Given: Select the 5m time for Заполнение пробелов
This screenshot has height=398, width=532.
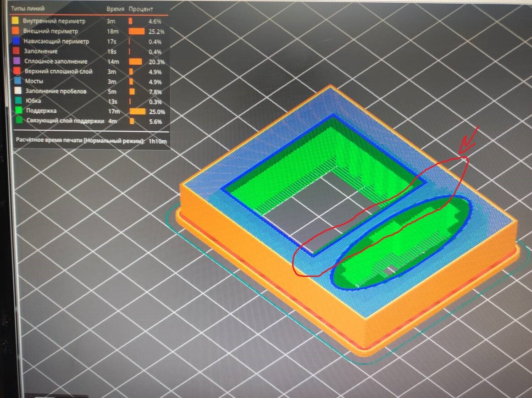Looking at the screenshot, I should click(112, 92).
